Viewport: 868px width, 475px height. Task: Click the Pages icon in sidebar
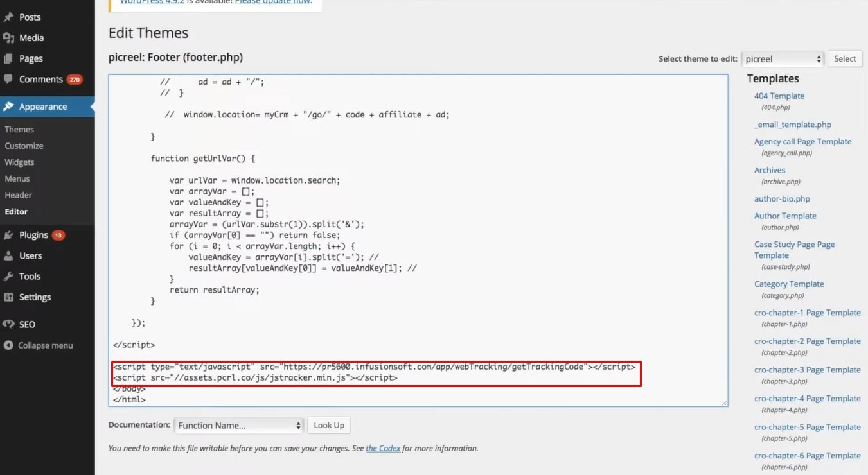tap(8, 58)
